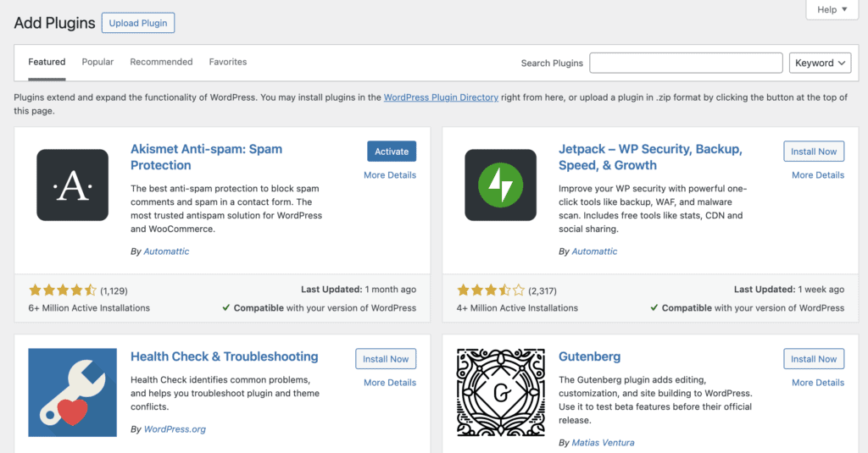The width and height of the screenshot is (868, 453).
Task: Open Automattic author link under Akismet
Action: (x=166, y=251)
